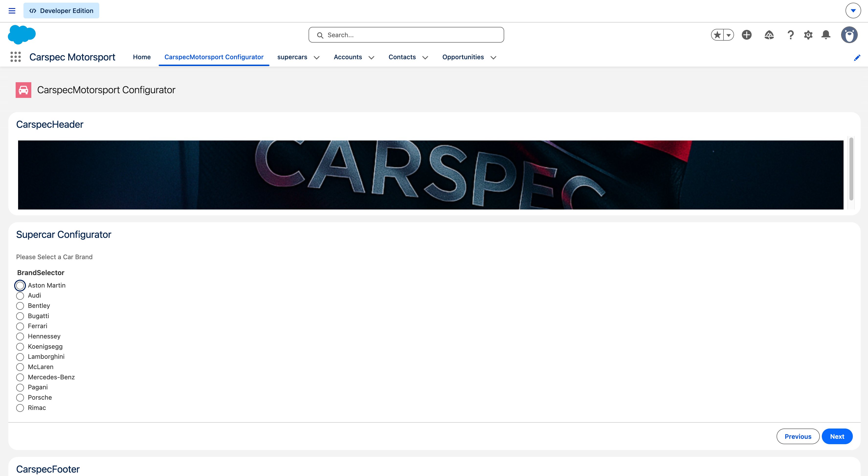Click the Next button
Image resolution: width=868 pixels, height=476 pixels.
point(837,437)
